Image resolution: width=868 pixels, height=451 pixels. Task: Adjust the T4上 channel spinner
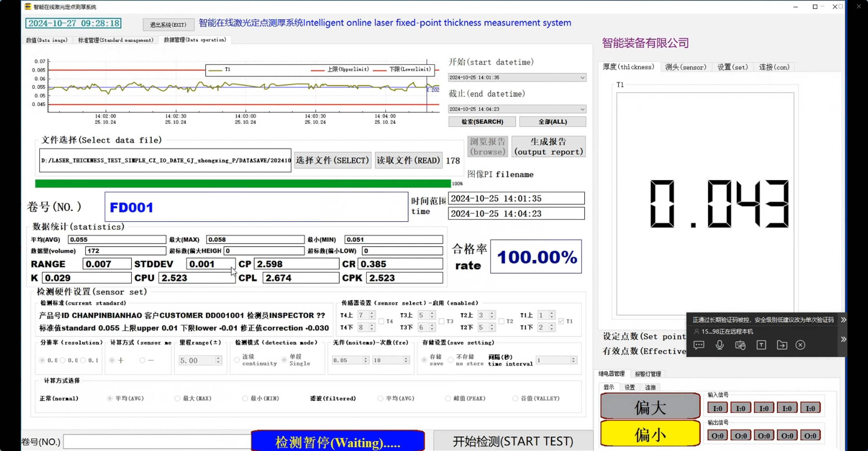pos(371,315)
